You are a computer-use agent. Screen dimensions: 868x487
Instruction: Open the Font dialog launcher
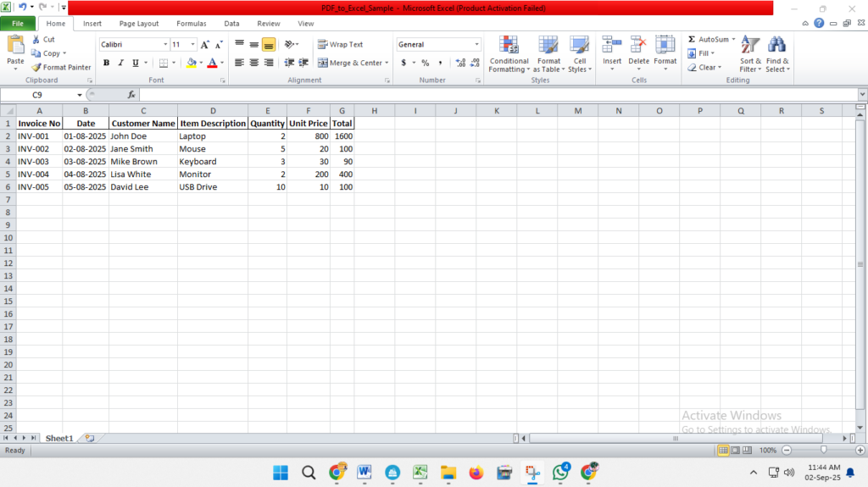click(223, 80)
